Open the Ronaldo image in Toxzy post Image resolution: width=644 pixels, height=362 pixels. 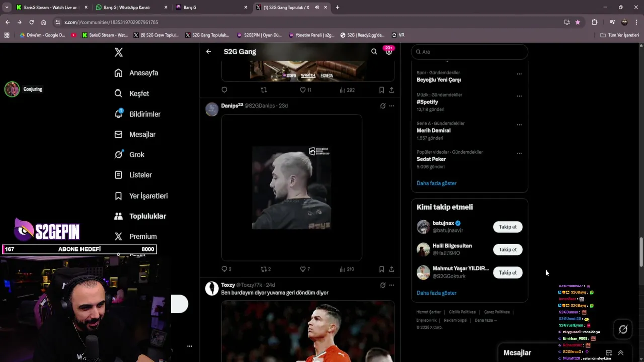(x=308, y=331)
